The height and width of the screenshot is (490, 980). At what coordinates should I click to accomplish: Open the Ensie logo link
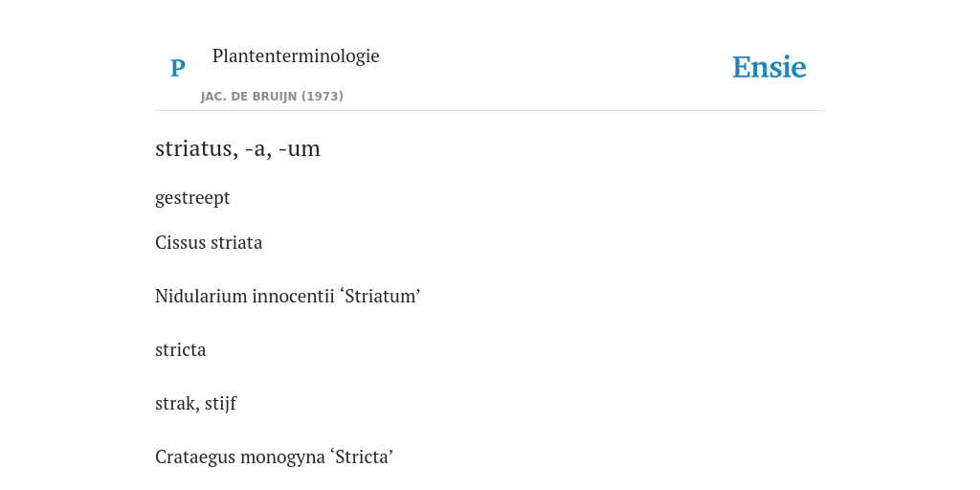click(768, 67)
